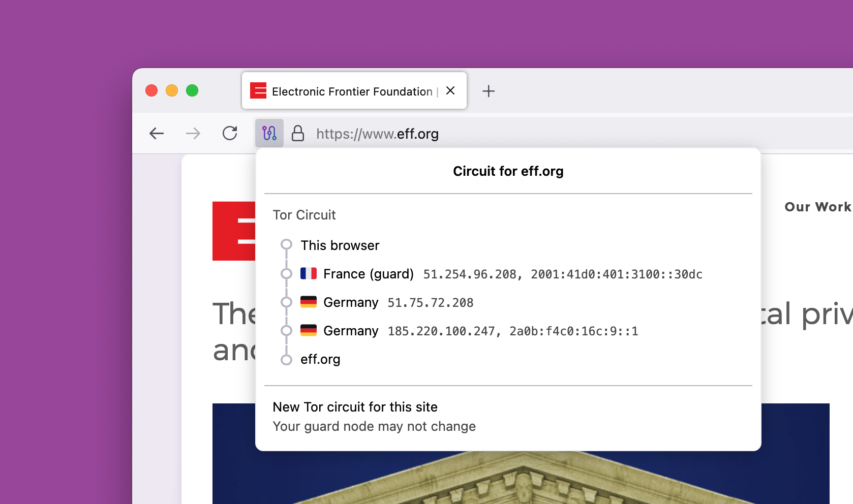Click the France (guard) relay entry
The height and width of the screenshot is (504, 853).
[x=368, y=274]
